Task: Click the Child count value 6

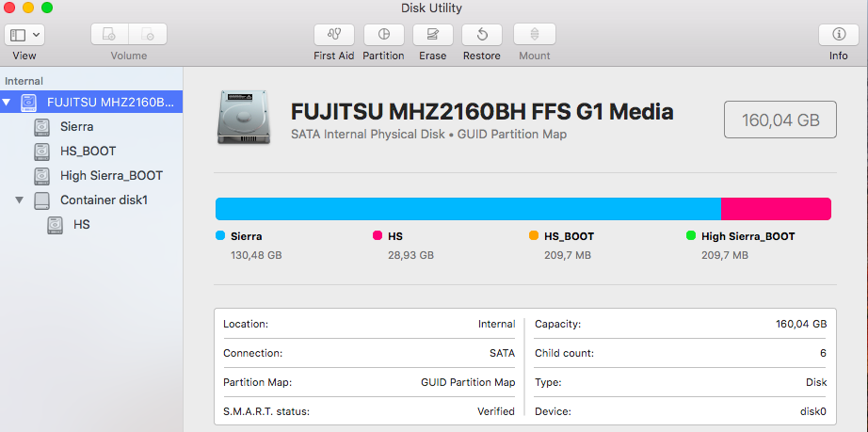Action: point(823,353)
